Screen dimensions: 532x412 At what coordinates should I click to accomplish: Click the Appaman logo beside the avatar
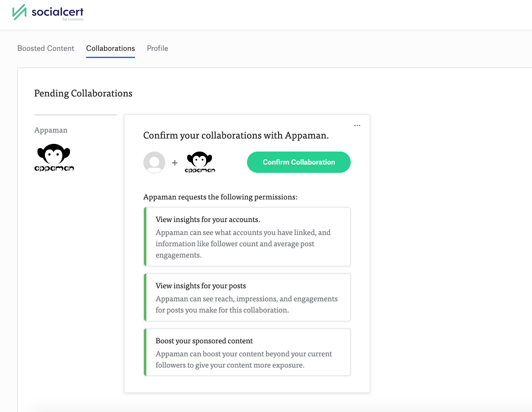pyautogui.click(x=200, y=162)
